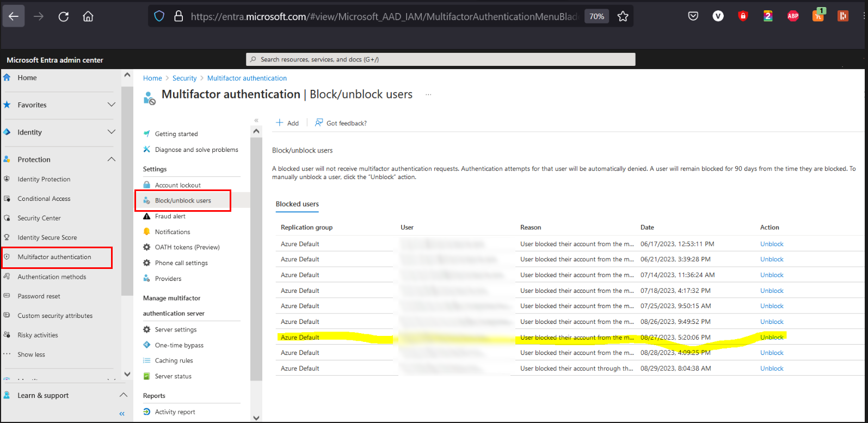
Task: Open the Pocket extension icon
Action: (x=693, y=16)
